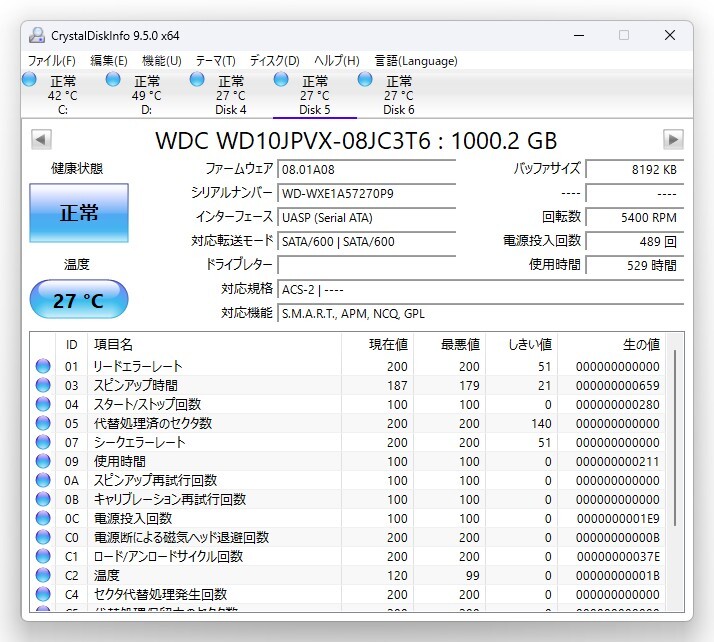This screenshot has width=714, height=642.
Task: Click raw value 000000000211 in 使用時間 row
Action: (x=617, y=462)
